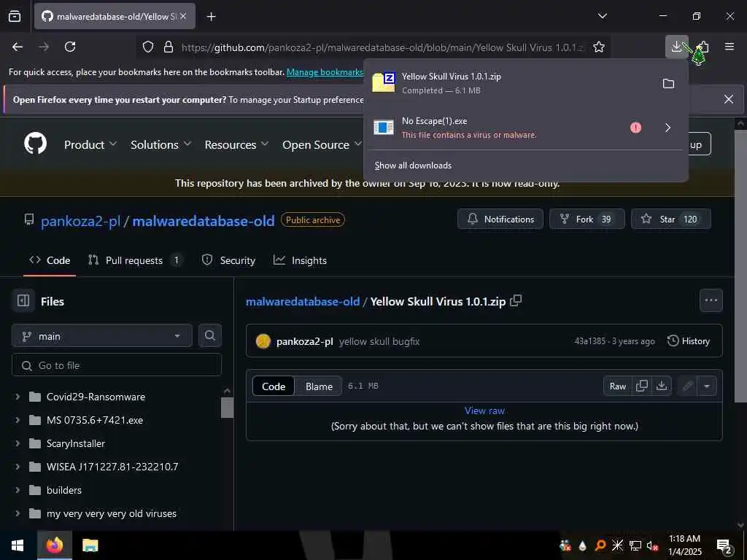
Task: Expand the Product menu
Action: (x=90, y=145)
